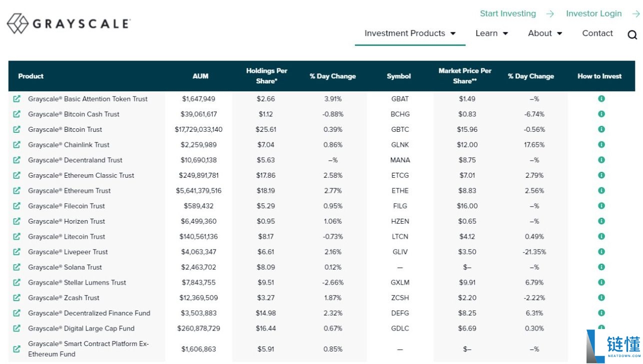The width and height of the screenshot is (643, 364).
Task: Click How to Invest info icon for GXLM
Action: click(601, 283)
